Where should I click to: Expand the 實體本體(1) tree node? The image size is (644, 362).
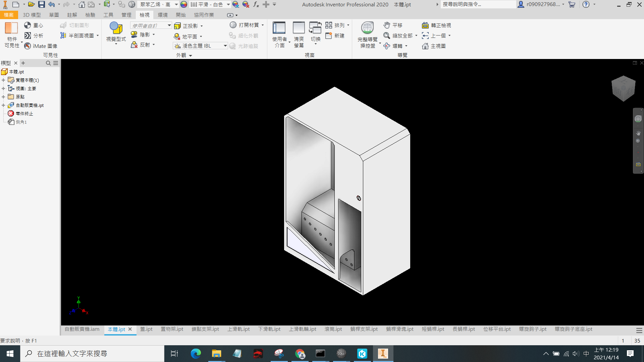[3, 80]
